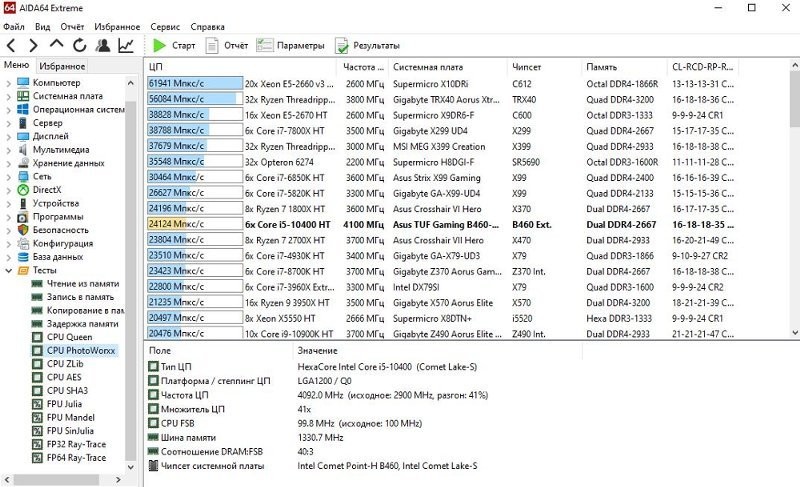Expand the Системная плата tree node
The width and height of the screenshot is (800, 487).
point(8,96)
